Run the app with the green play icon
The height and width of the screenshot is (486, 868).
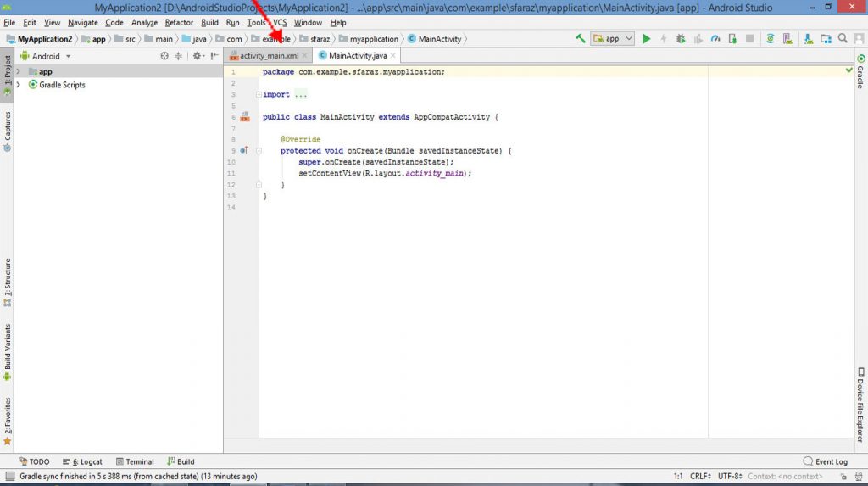pos(646,39)
